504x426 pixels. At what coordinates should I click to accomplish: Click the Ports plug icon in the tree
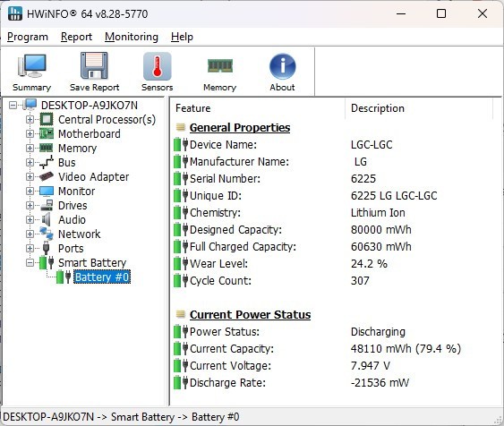point(46,248)
